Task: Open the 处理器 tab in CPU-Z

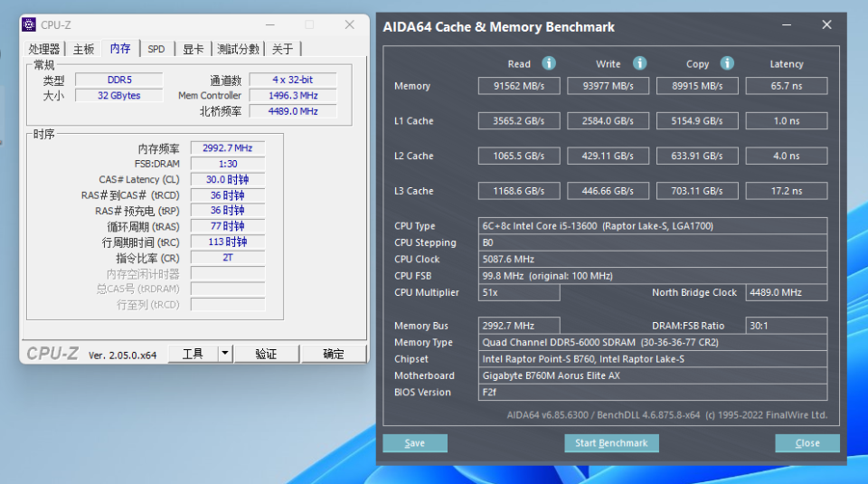Action: [x=44, y=49]
